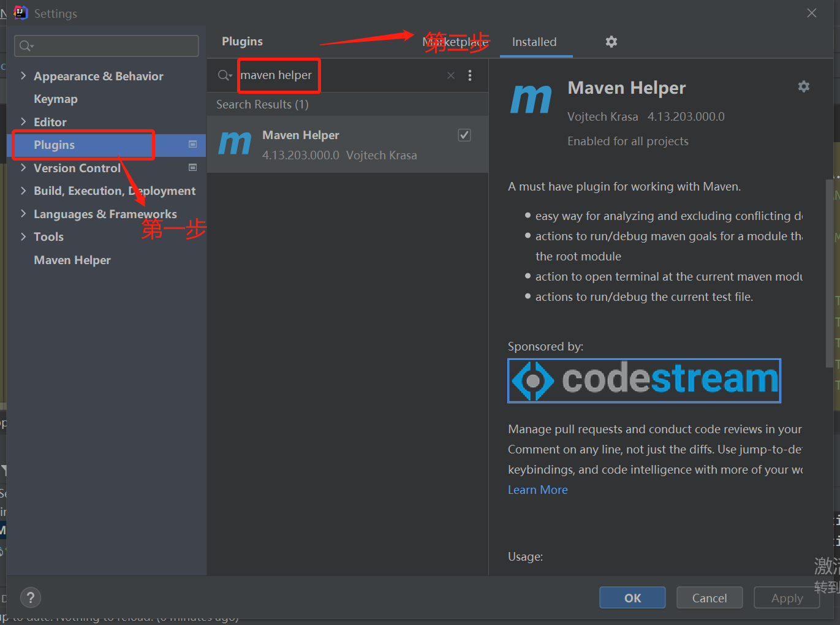Expand the Editor section
The height and width of the screenshot is (625, 840).
pyautogui.click(x=23, y=122)
